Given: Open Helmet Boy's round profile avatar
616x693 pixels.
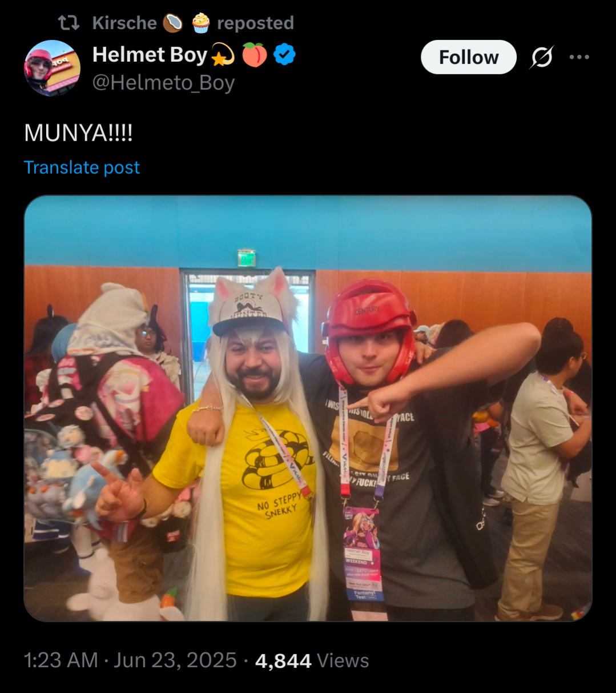Looking at the screenshot, I should [x=52, y=68].
